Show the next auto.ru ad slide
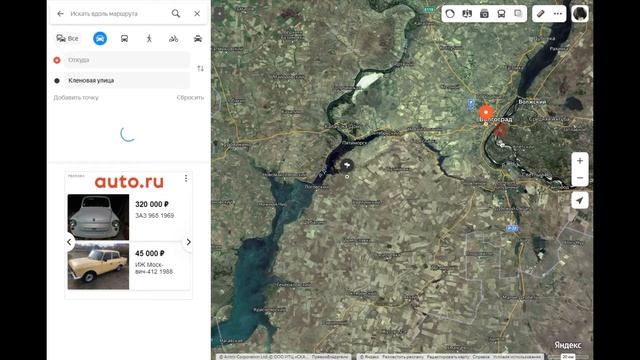 tap(188, 242)
